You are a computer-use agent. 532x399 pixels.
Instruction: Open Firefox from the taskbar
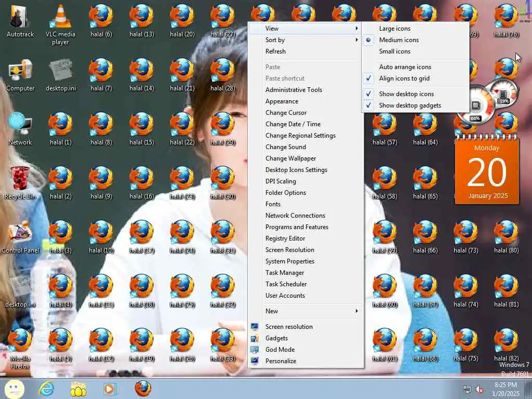pyautogui.click(x=143, y=389)
